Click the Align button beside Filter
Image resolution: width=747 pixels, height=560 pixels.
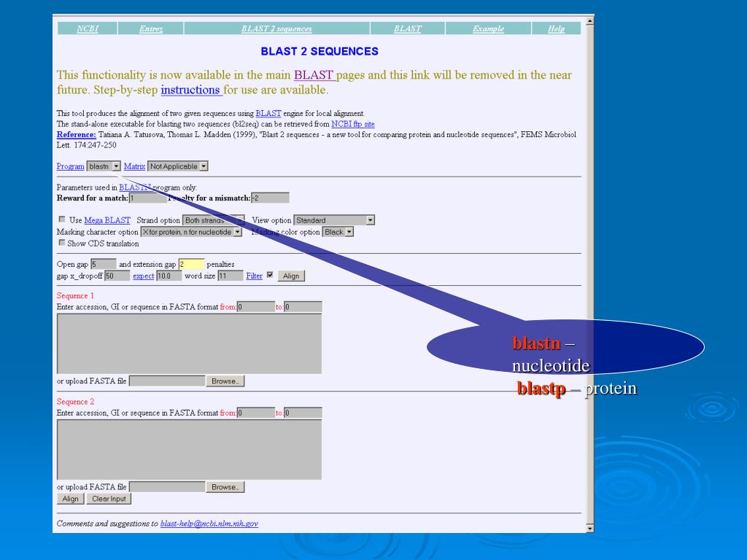point(291,276)
